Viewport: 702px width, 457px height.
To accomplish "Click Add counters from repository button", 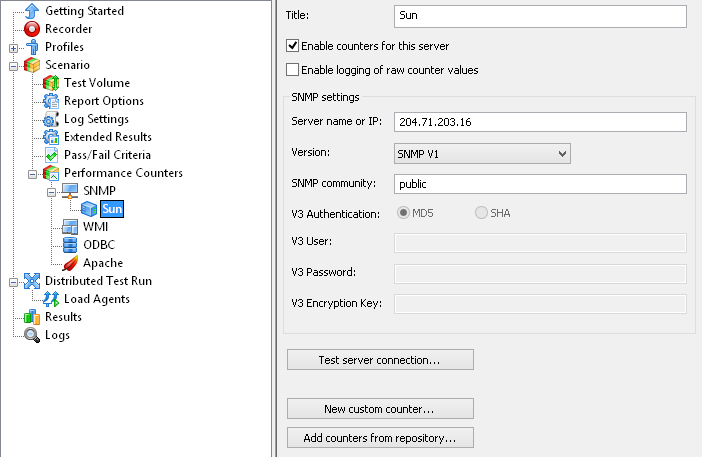I will pyautogui.click(x=380, y=438).
